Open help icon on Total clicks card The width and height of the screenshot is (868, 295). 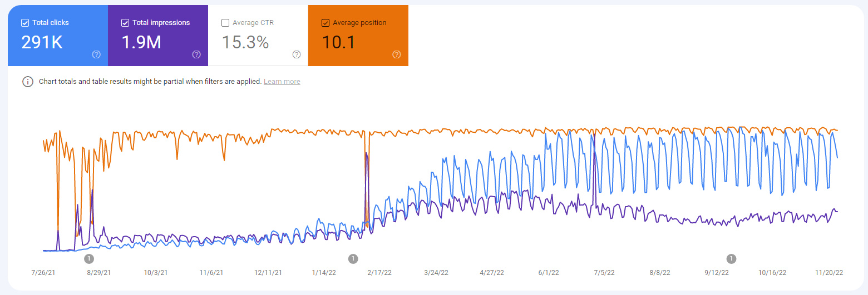96,54
